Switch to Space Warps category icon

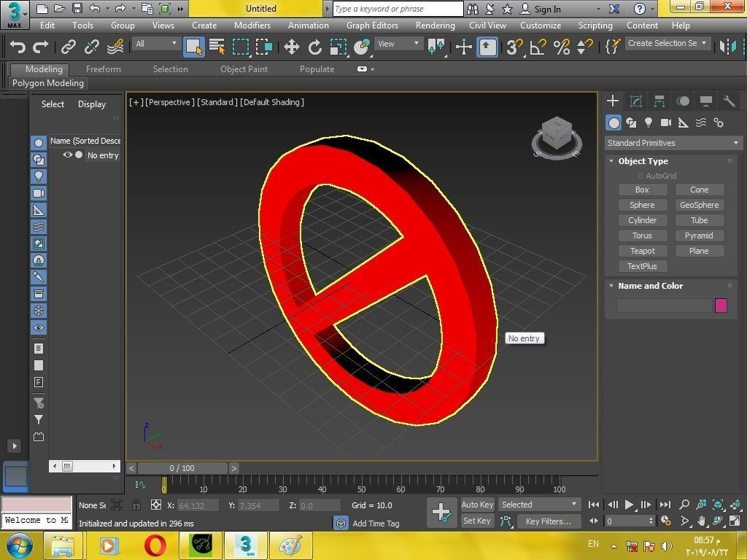coord(701,122)
